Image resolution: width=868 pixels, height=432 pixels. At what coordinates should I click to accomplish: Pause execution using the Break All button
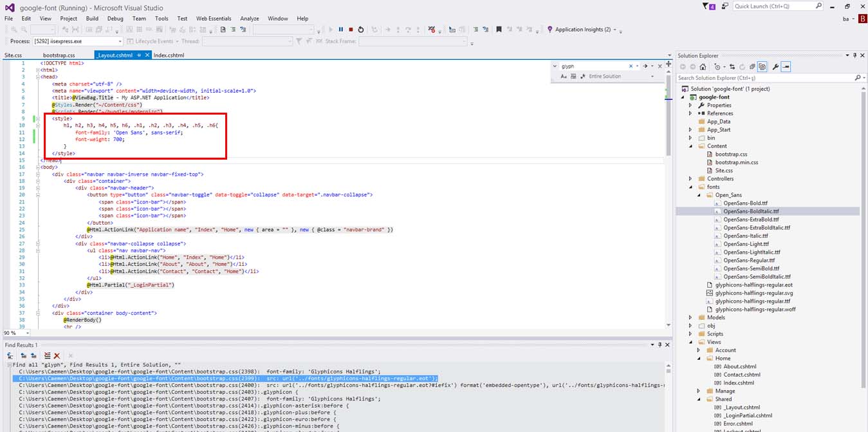coord(340,30)
